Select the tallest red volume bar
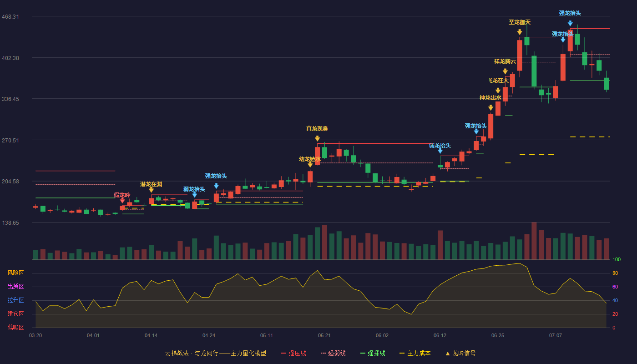This screenshot has height=364, width=637. tap(534, 241)
